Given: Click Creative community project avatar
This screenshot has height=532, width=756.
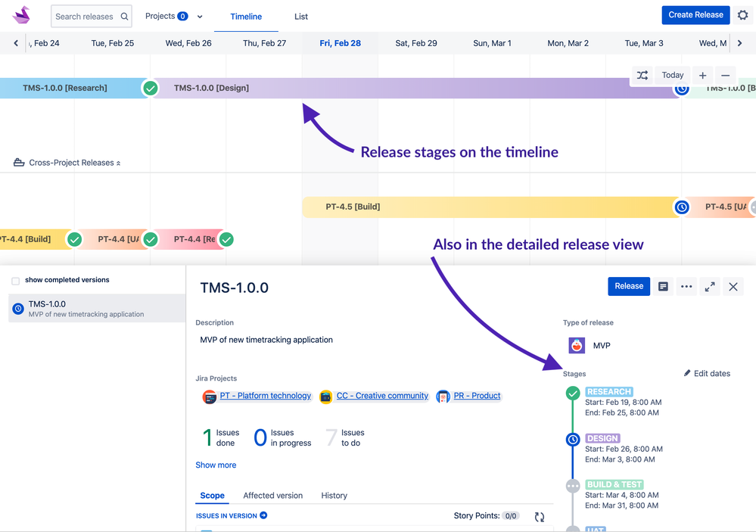Looking at the screenshot, I should coord(326,397).
